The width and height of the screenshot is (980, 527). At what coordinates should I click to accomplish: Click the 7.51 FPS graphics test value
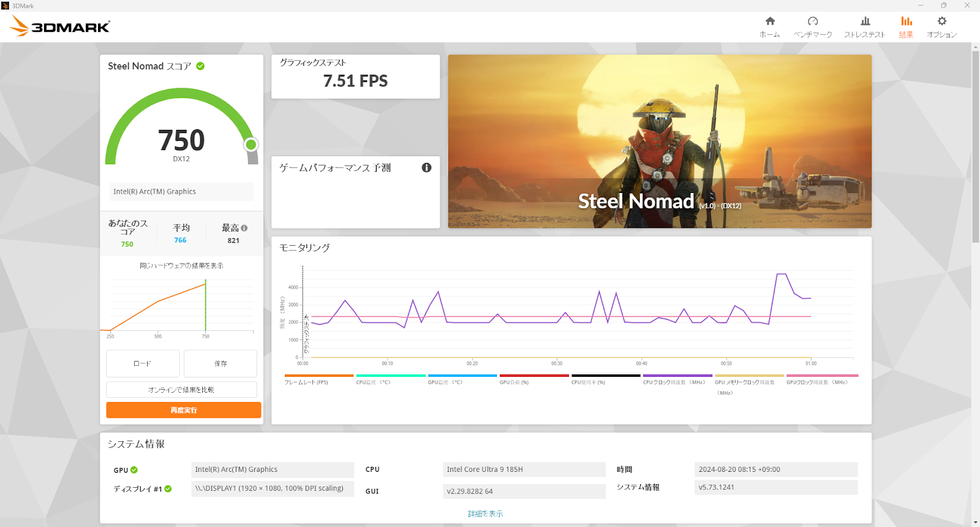(355, 81)
